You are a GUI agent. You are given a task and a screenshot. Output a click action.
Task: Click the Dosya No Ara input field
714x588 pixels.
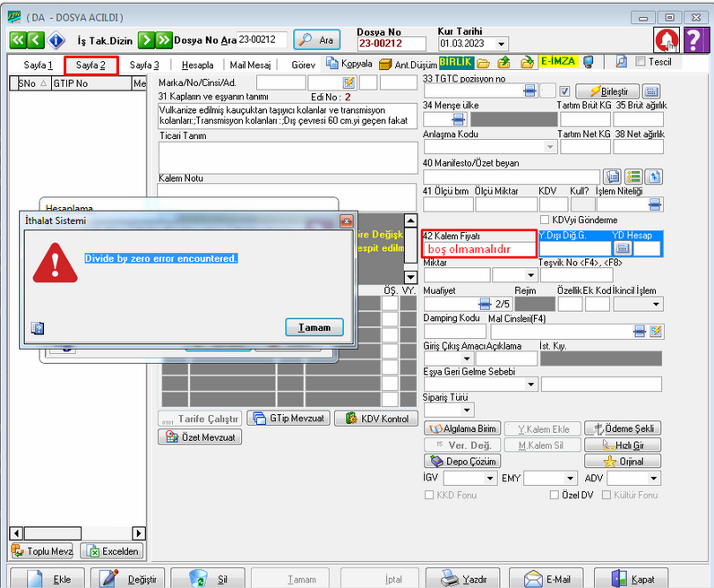[x=262, y=39]
